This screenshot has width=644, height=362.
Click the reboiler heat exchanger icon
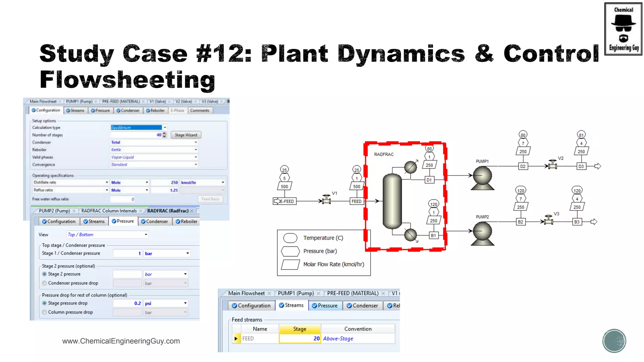[x=410, y=234]
